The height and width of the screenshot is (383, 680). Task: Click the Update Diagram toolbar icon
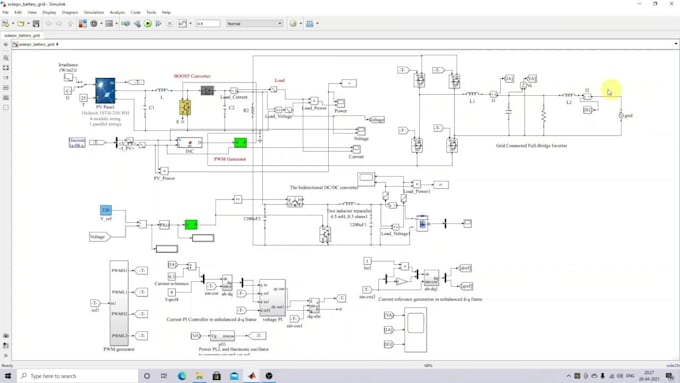(126, 23)
